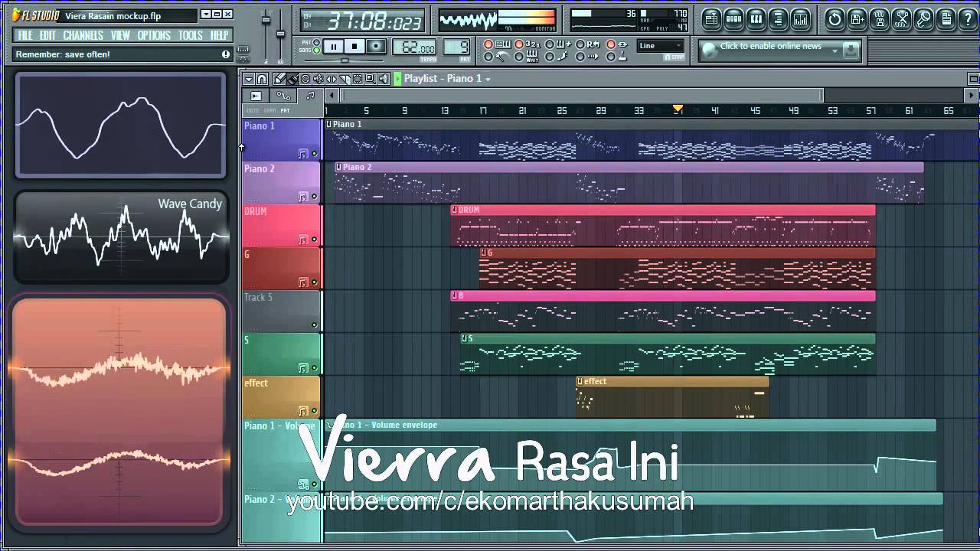The height and width of the screenshot is (551, 980).
Task: Open the EDIT menu
Action: 47,35
